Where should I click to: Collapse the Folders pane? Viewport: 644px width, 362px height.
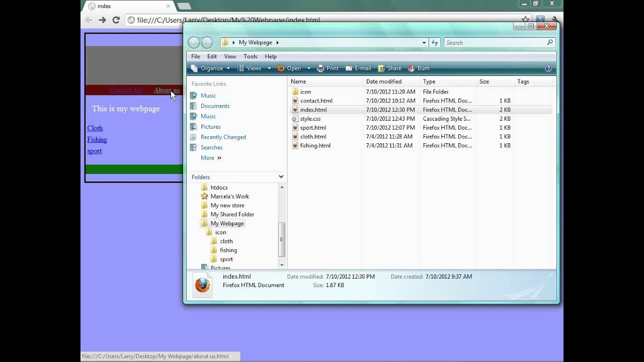tap(281, 177)
